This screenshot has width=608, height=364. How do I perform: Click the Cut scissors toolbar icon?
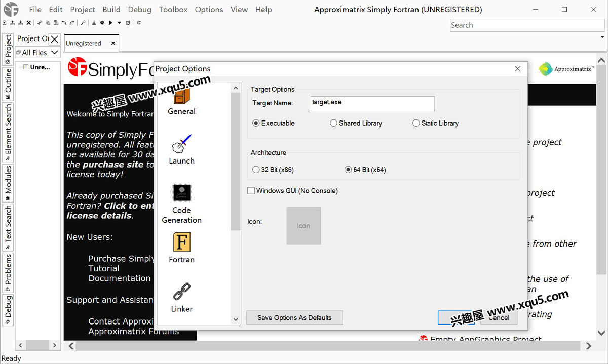tap(40, 23)
